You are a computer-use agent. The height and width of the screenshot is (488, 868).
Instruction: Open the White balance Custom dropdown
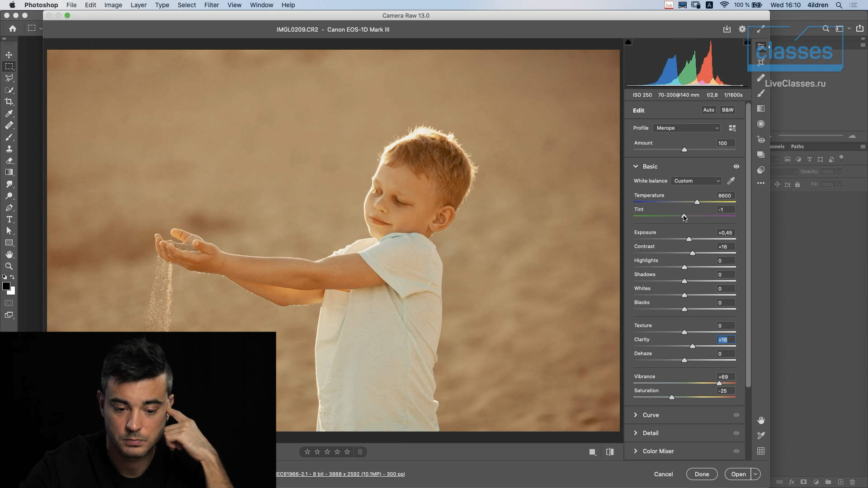point(696,181)
